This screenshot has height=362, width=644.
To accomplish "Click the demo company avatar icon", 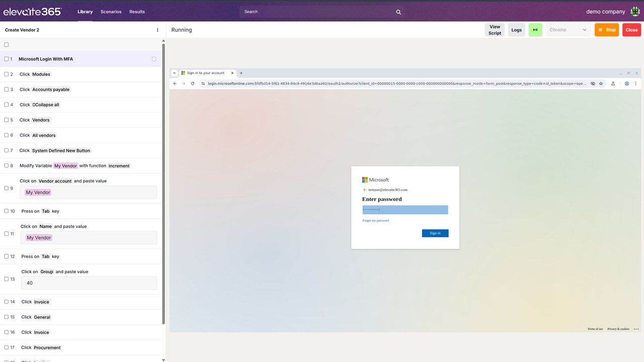I will 635,12.
